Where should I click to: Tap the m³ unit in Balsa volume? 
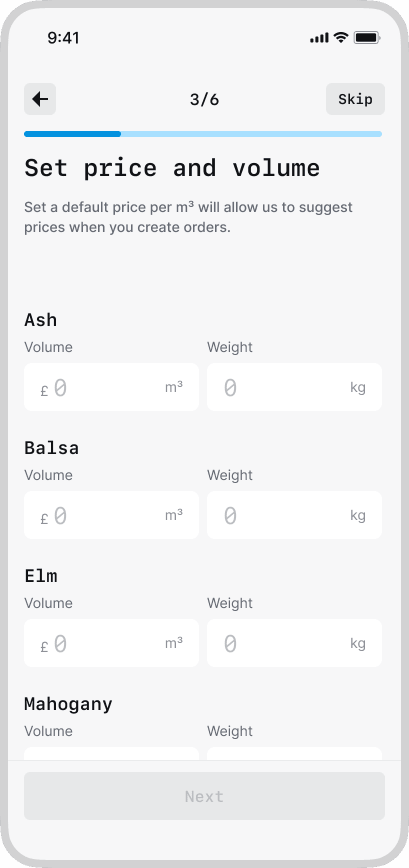(x=174, y=515)
